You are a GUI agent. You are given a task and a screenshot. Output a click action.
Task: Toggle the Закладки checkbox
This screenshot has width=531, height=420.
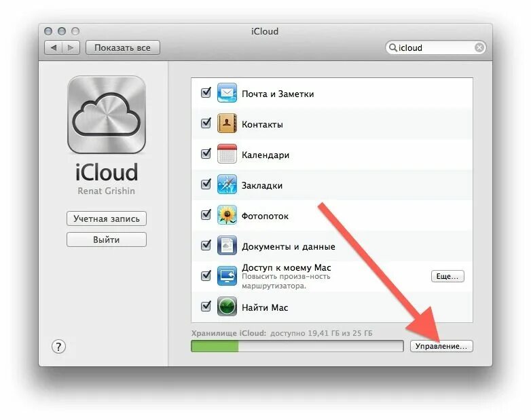tap(206, 184)
